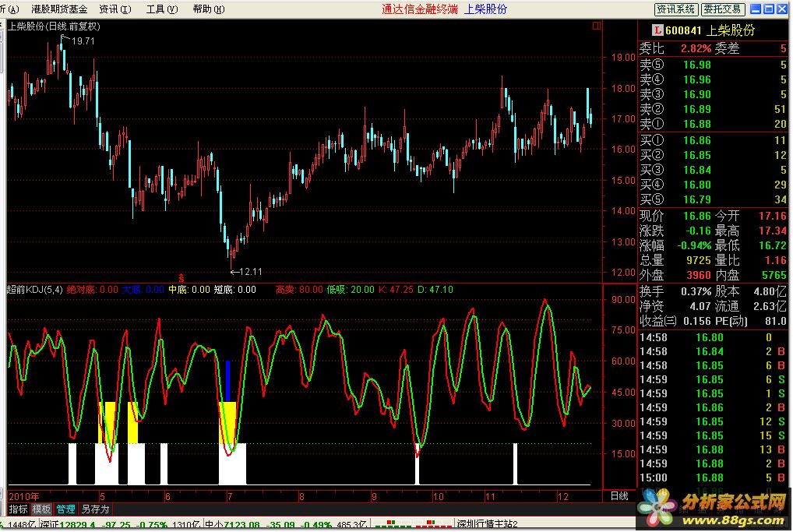Click the 卖② 16.89 order row
This screenshot has width=793, height=532.
713,109
